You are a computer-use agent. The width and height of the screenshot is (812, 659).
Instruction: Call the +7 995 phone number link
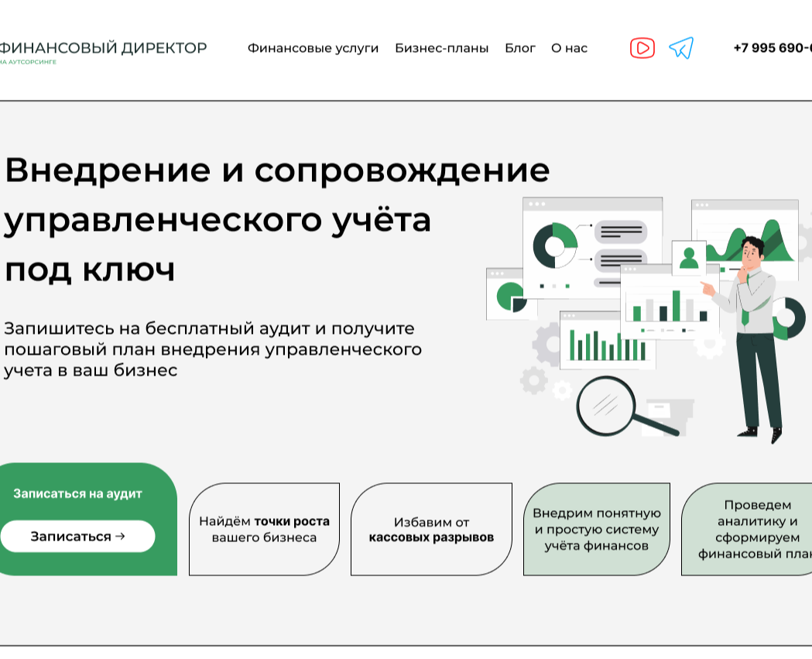tap(772, 48)
